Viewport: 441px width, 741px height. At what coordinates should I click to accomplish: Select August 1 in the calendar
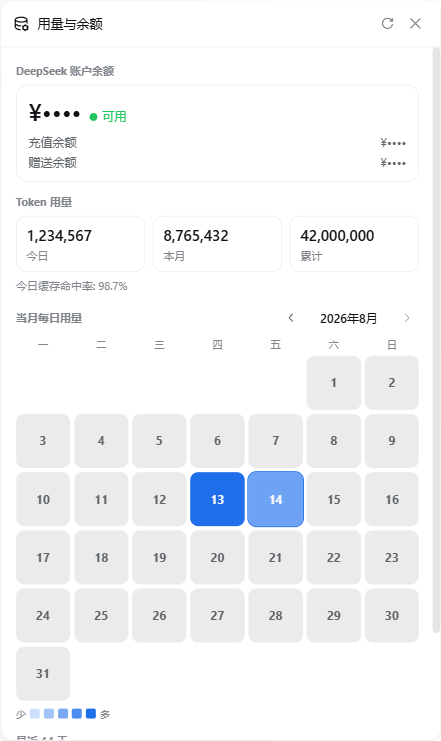[x=334, y=383]
